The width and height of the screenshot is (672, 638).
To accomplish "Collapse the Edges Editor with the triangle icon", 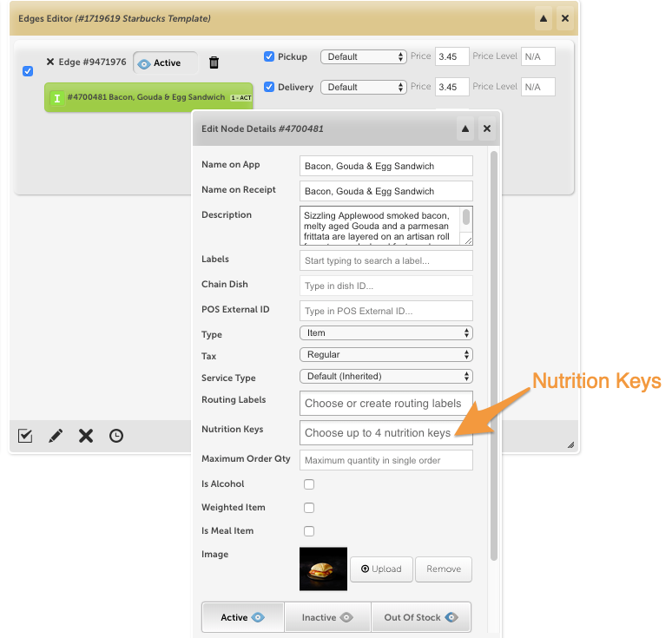I will tap(544, 18).
